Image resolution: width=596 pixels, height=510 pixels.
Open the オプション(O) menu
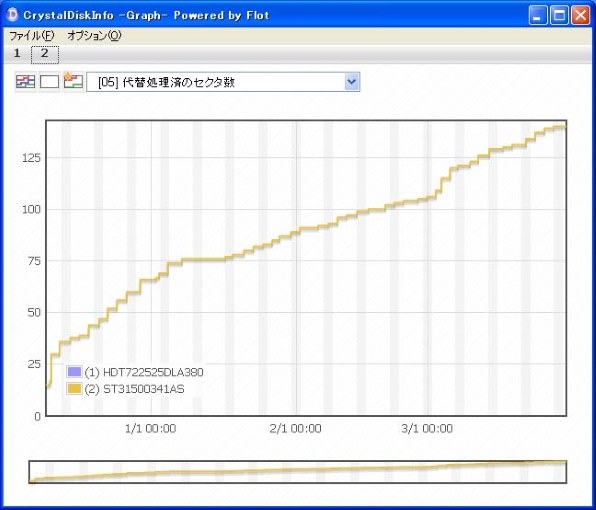tap(94, 36)
